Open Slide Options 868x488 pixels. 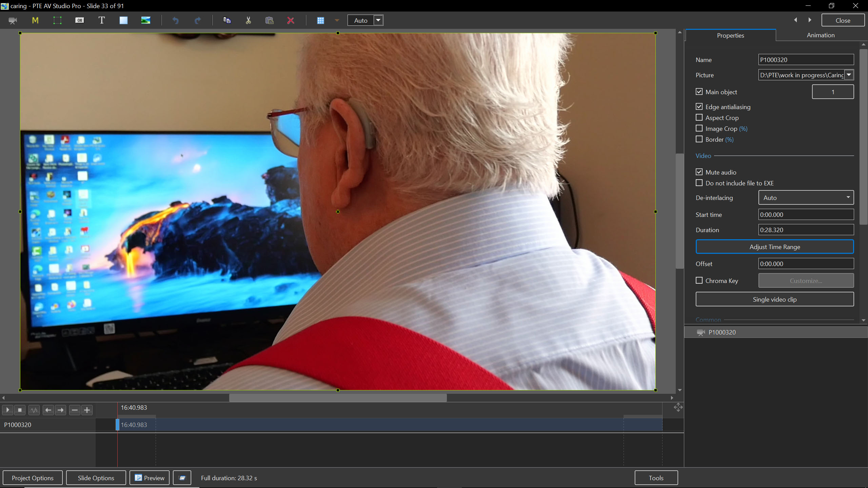[96, 478]
